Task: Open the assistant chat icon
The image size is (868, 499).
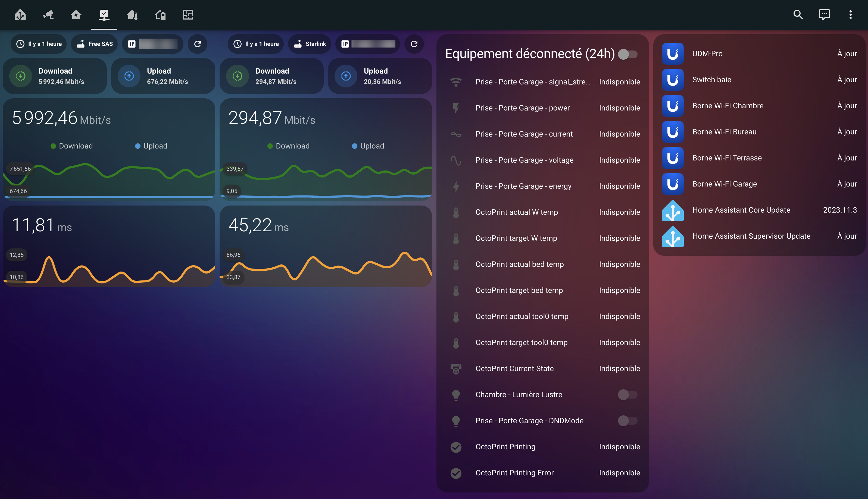Action: click(x=824, y=15)
